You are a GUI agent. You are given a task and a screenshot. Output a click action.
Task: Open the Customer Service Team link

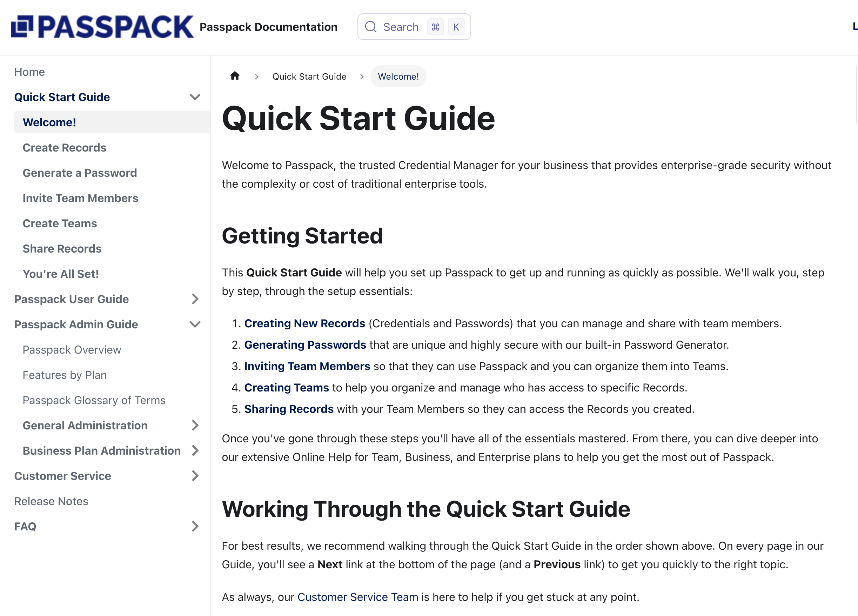tap(357, 597)
